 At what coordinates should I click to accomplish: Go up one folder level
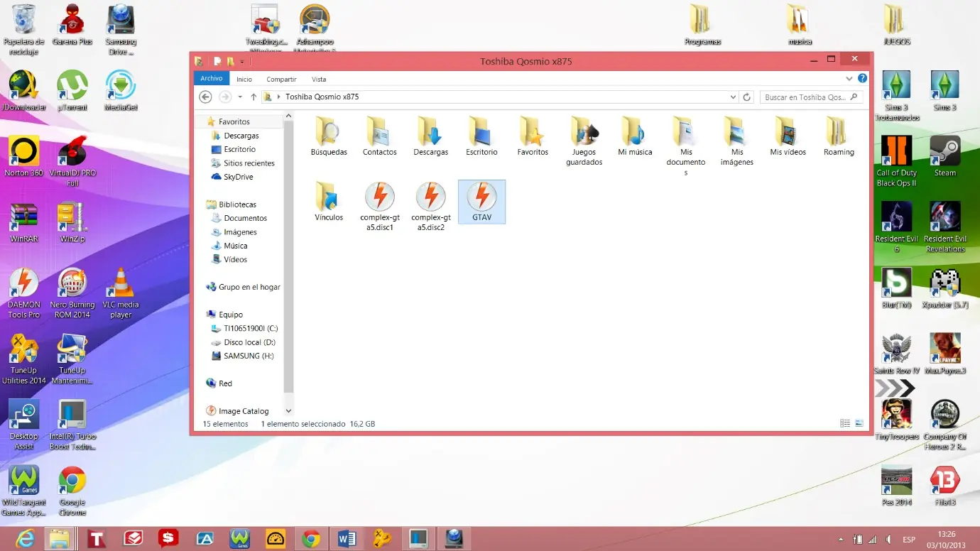tap(254, 97)
